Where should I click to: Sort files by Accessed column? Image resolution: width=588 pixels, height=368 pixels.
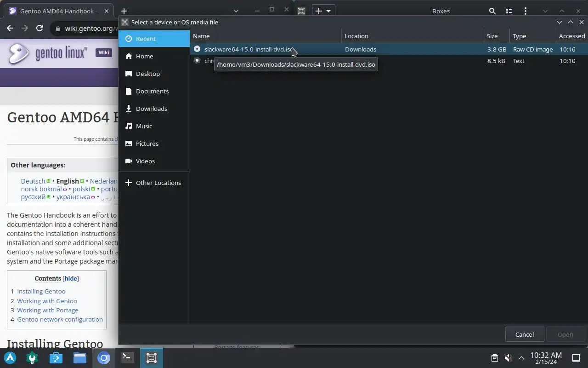572,36
